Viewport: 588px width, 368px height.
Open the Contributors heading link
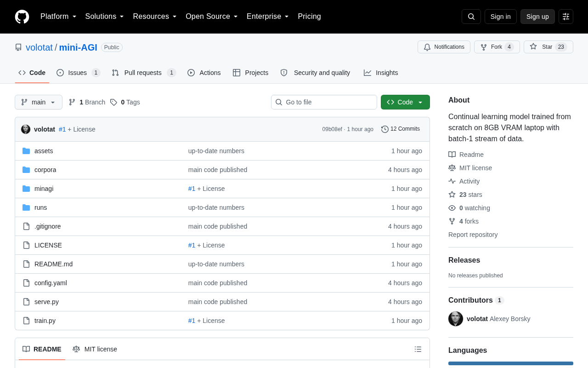coord(476,300)
